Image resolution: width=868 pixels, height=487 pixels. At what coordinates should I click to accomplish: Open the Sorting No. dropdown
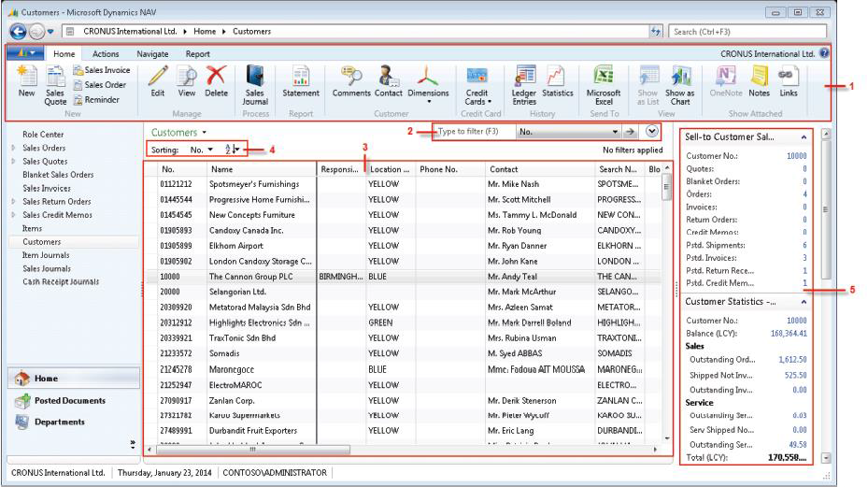(x=201, y=150)
